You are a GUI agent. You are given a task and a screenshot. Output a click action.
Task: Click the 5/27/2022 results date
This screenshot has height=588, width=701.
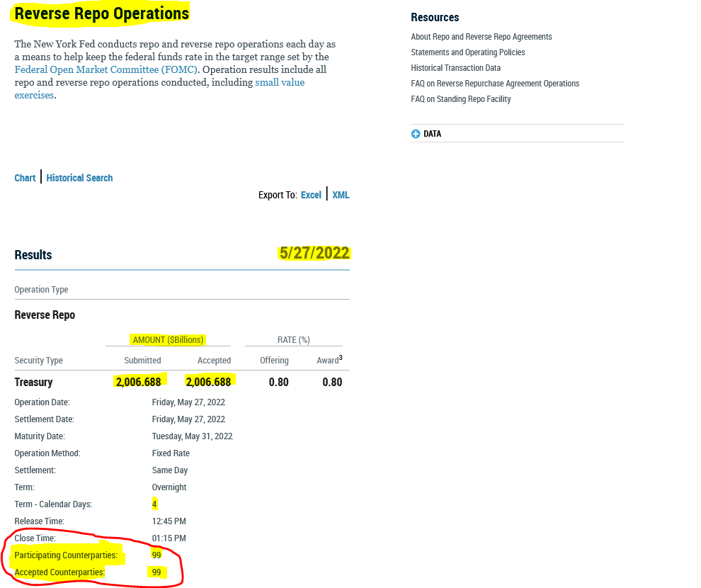314,253
